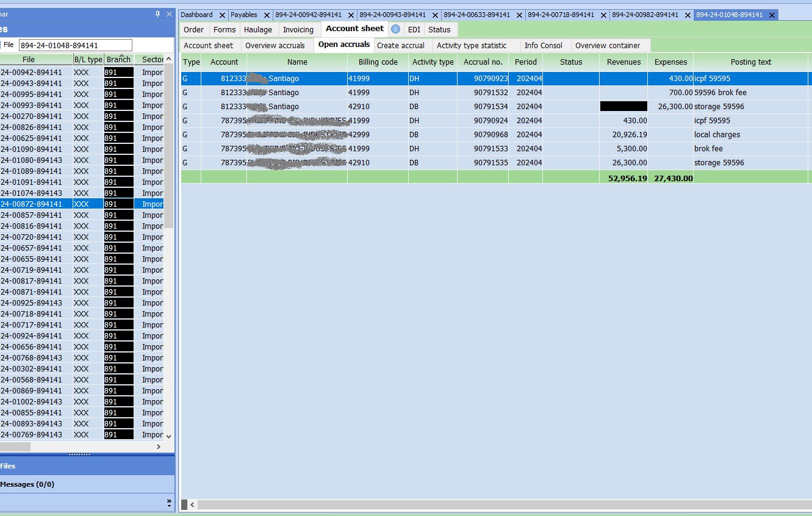
Task: Click the Activity type column header
Action: pos(433,62)
